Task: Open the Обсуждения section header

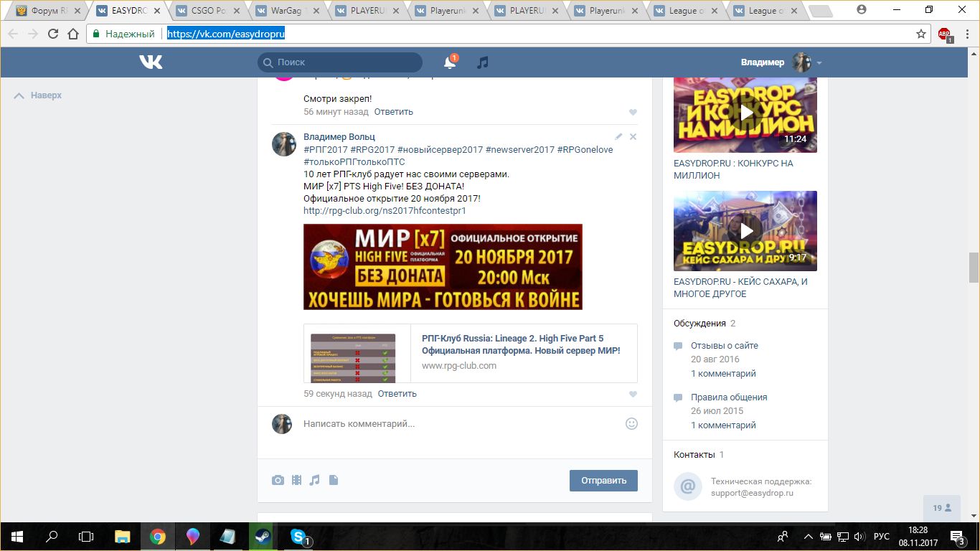Action: pyautogui.click(x=699, y=324)
